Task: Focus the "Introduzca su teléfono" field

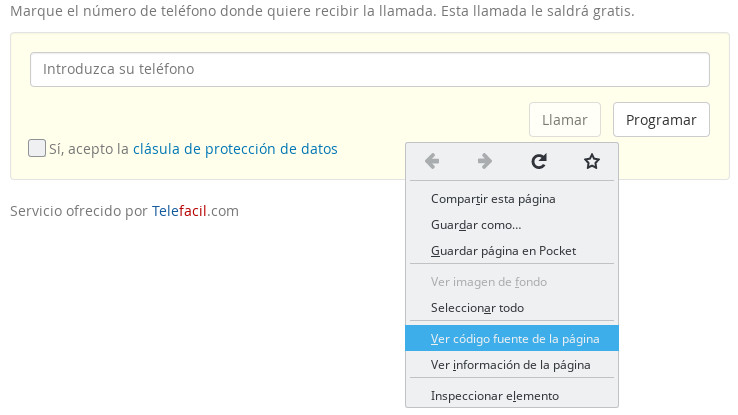Action: click(x=370, y=70)
